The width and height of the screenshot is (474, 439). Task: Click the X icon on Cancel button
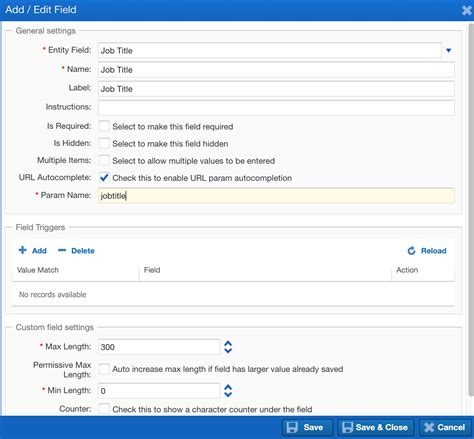click(x=429, y=427)
